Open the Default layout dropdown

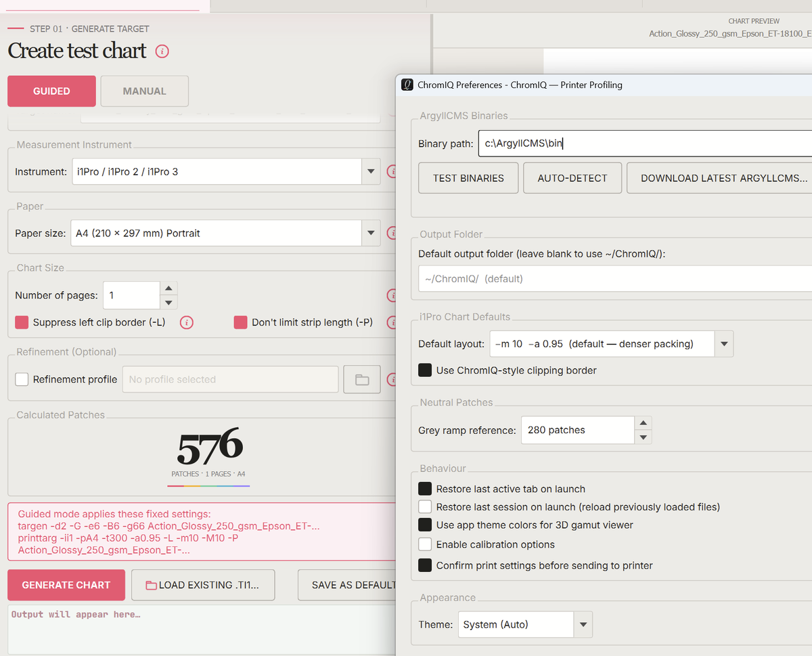[x=724, y=344]
